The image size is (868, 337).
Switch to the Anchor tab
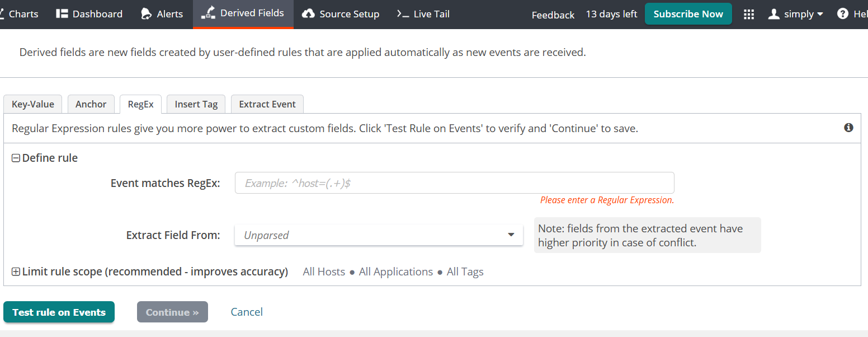click(91, 104)
